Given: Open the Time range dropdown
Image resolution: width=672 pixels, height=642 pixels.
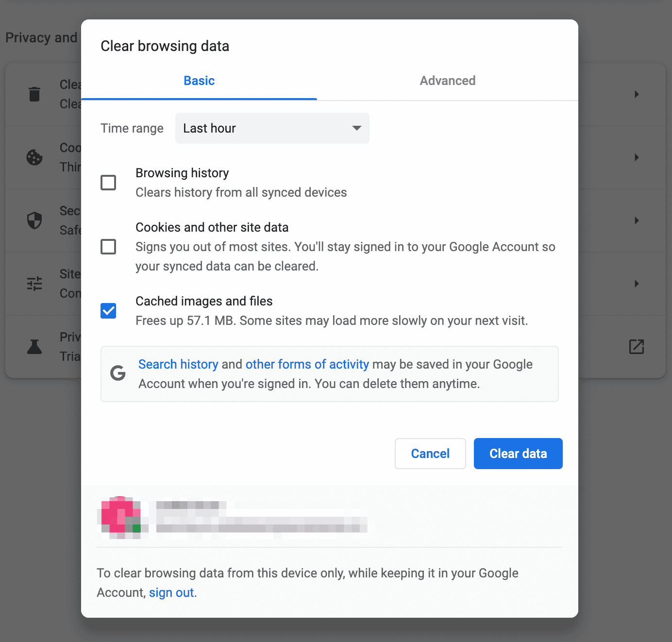Looking at the screenshot, I should point(272,128).
